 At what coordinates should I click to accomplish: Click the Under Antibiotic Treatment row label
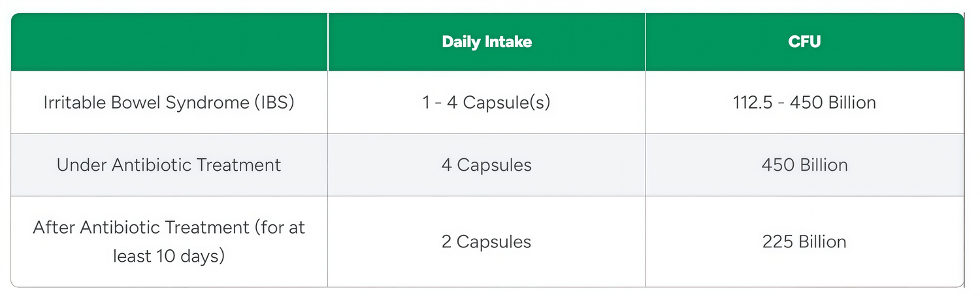tap(169, 165)
